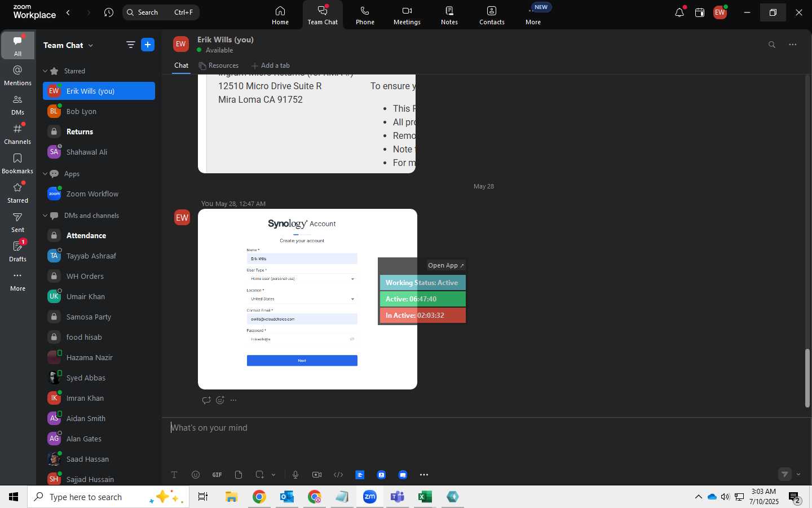Add emoji reaction to message
This screenshot has width=812, height=508.
[220, 400]
